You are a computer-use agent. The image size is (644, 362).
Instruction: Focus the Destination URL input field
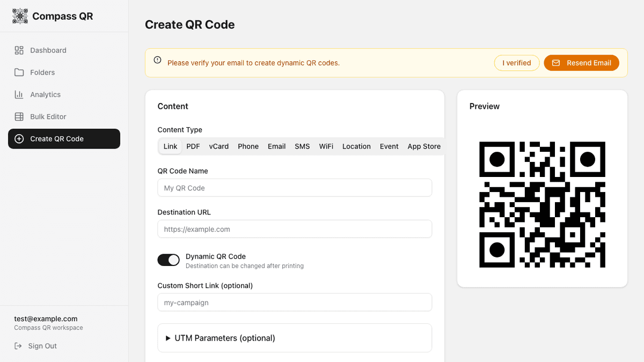[x=295, y=229]
